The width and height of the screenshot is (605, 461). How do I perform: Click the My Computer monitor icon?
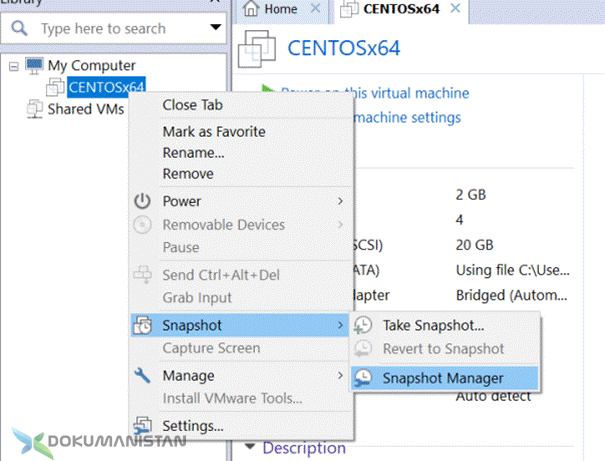tap(34, 66)
